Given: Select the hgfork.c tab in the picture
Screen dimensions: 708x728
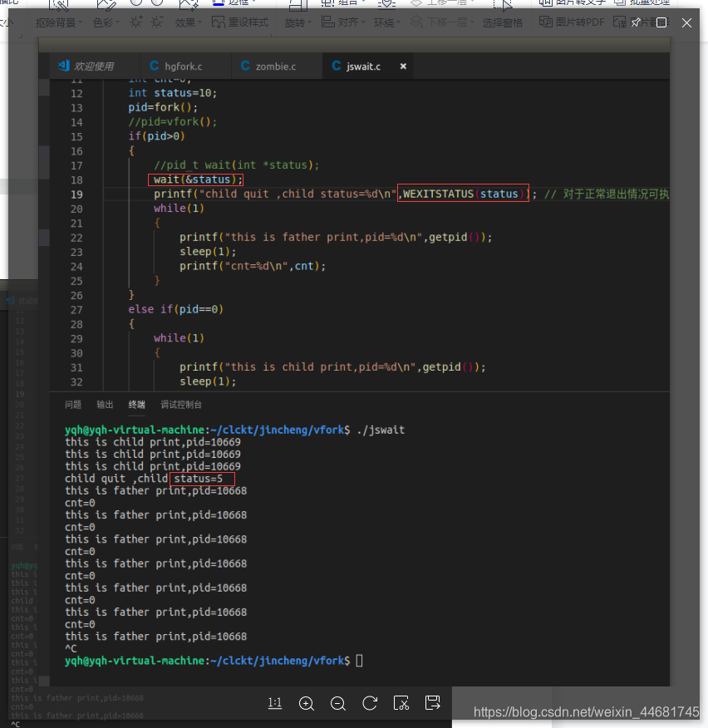Looking at the screenshot, I should (x=184, y=66).
